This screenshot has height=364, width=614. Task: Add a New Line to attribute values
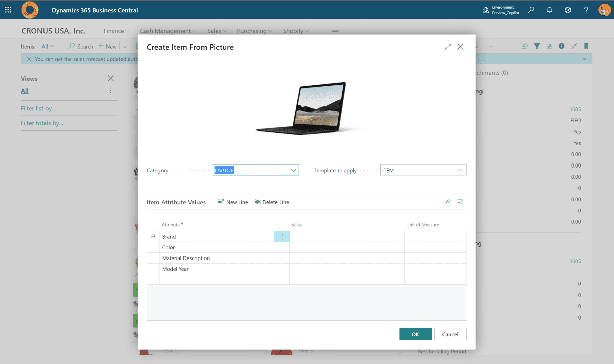tap(233, 202)
